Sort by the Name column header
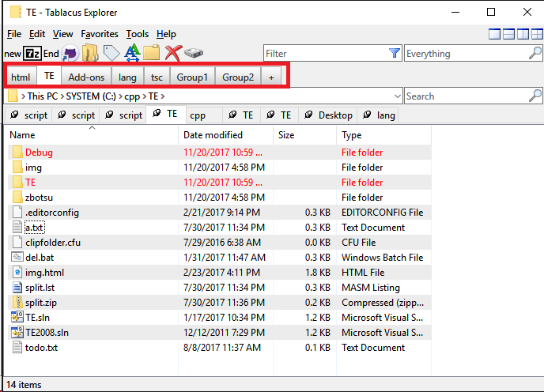 93,135
